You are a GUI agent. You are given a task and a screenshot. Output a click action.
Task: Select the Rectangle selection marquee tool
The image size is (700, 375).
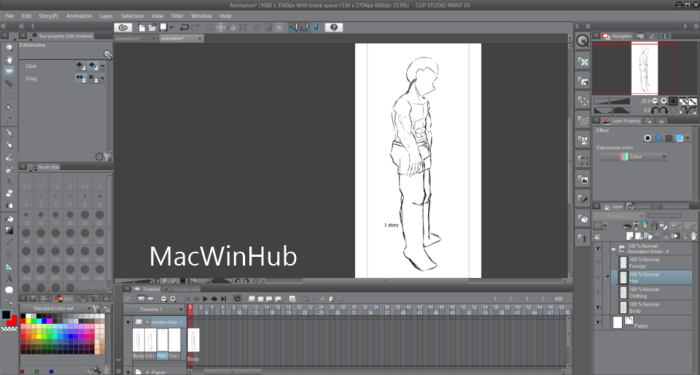(9, 96)
